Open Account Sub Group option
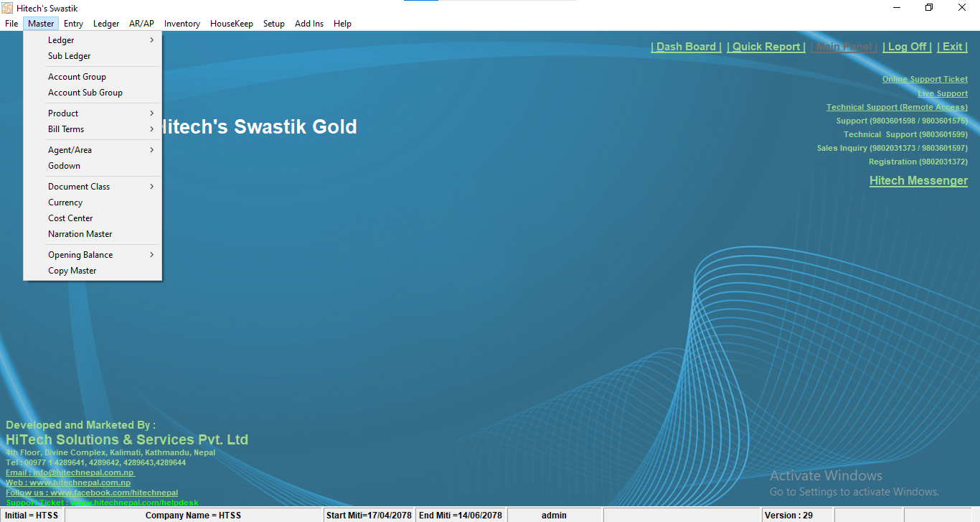The height and width of the screenshot is (522, 980). (85, 93)
